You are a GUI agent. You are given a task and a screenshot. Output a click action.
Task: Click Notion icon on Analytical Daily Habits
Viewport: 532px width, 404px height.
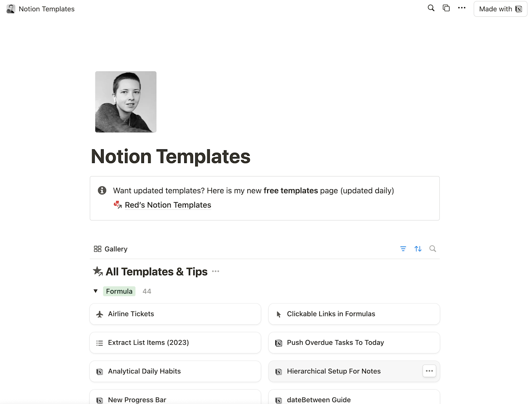coord(100,372)
